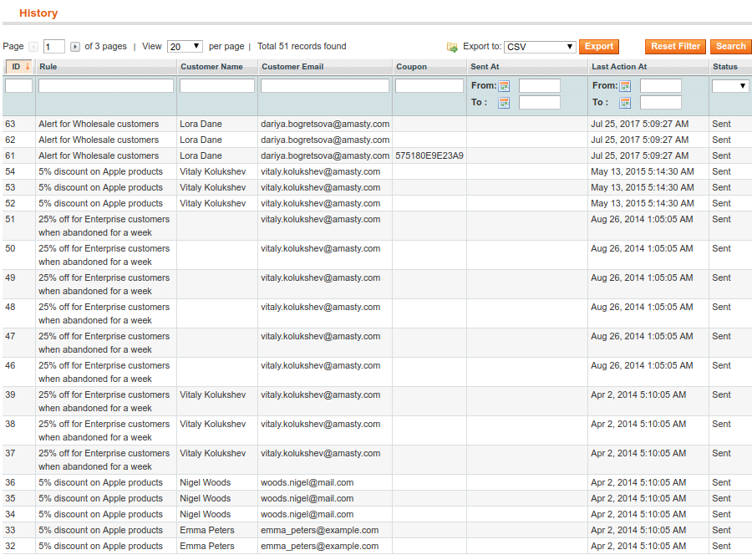Sort by the Rule column header

[48, 67]
